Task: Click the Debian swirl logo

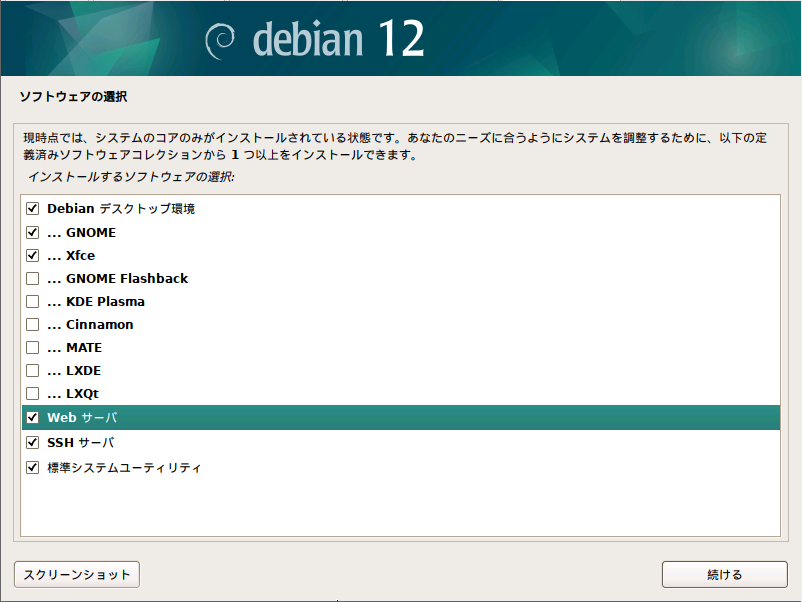Action: (220, 41)
